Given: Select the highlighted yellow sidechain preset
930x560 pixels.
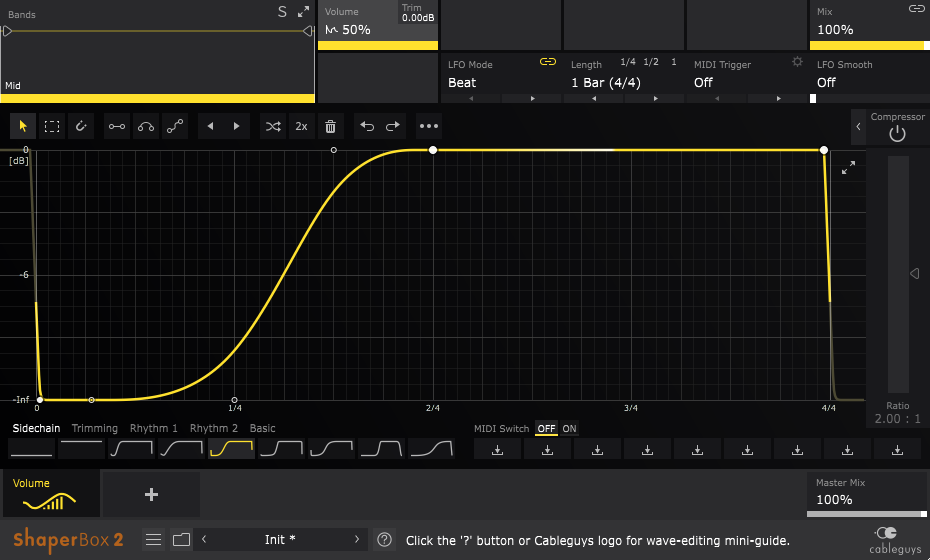Looking at the screenshot, I should pyautogui.click(x=231, y=449).
